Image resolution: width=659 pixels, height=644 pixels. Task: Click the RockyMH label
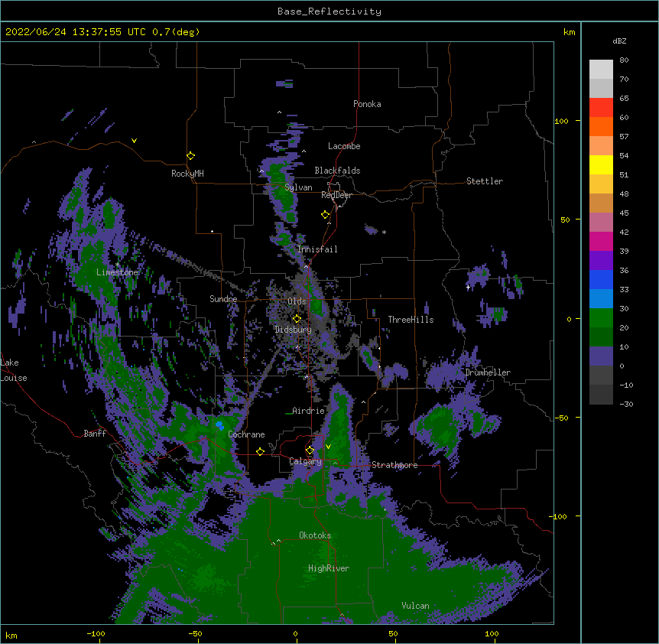click(187, 174)
